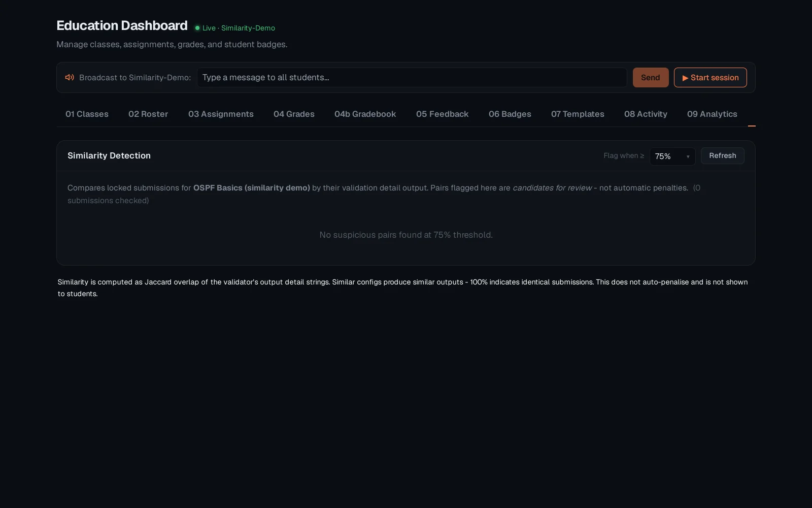Viewport: 812px width, 508px height.
Task: Focus the message to all students field
Action: [x=412, y=78]
